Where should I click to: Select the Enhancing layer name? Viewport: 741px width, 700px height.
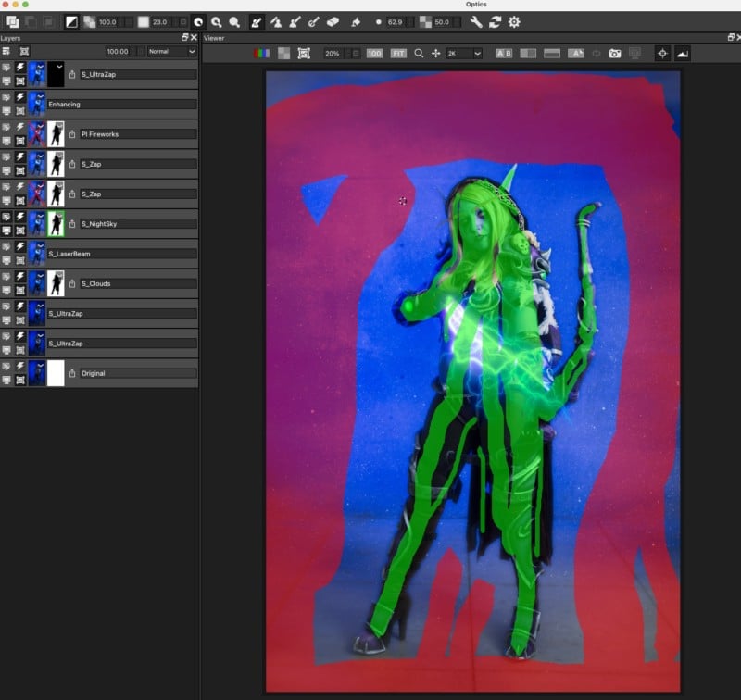pos(64,105)
